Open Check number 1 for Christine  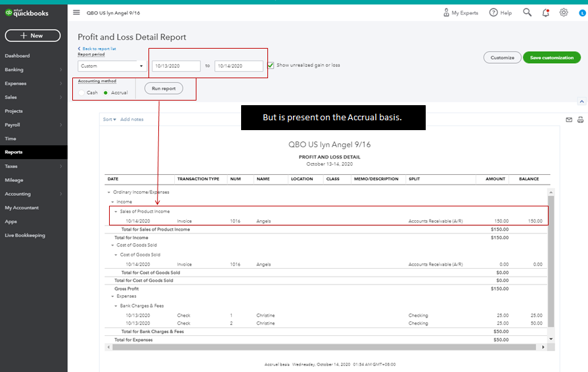pos(327,315)
